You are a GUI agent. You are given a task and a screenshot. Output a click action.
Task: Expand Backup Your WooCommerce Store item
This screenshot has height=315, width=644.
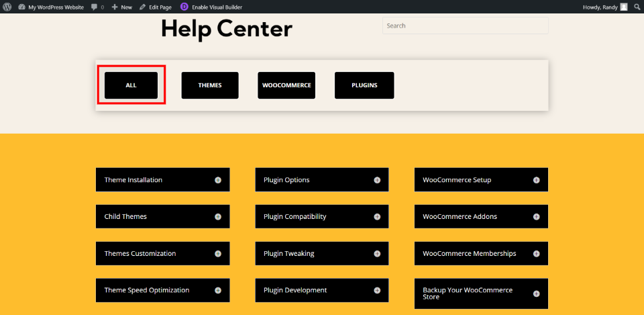[482, 294]
